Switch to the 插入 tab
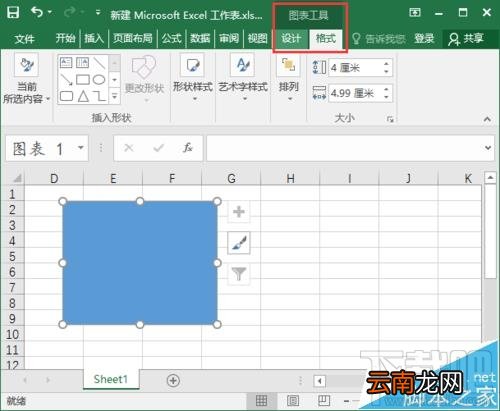Image resolution: width=500 pixels, height=411 pixels. 94,39
